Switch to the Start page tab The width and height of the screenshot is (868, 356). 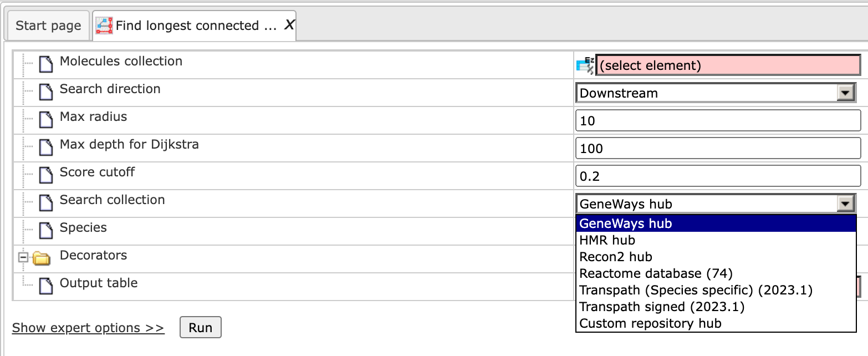[x=48, y=26]
